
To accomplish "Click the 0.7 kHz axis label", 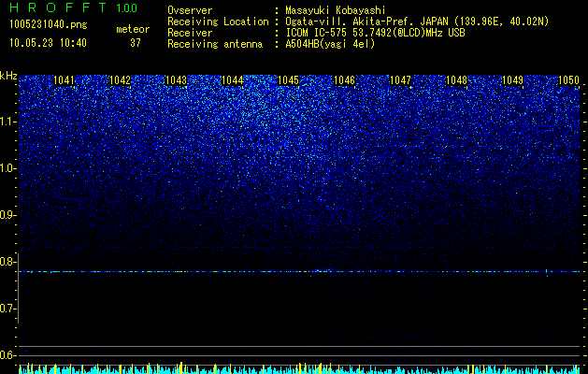I will 7,309.
